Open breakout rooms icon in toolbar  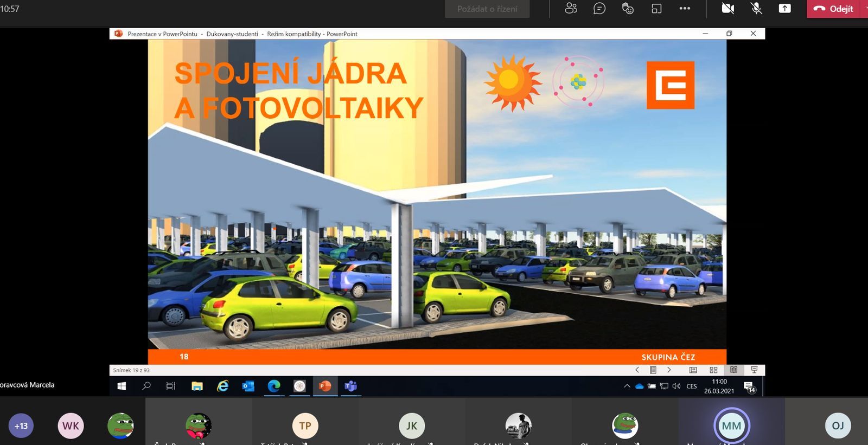pos(656,9)
